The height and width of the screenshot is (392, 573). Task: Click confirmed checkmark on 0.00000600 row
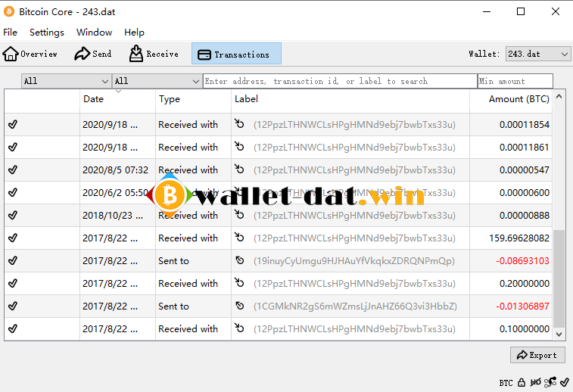(13, 192)
